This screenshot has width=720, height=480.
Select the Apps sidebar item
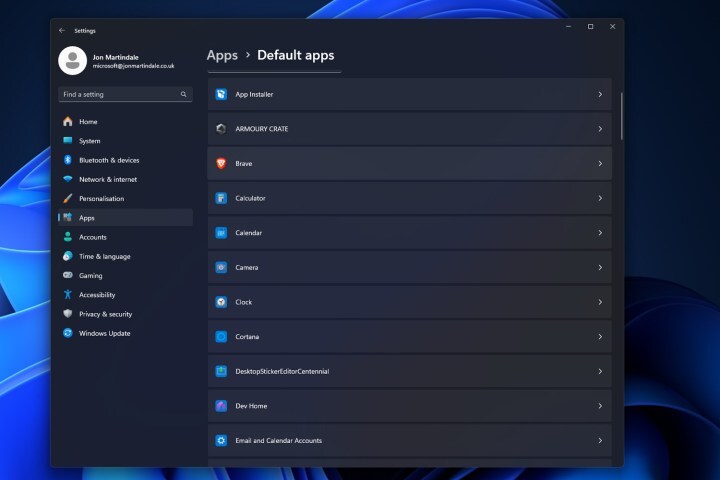[125, 218]
